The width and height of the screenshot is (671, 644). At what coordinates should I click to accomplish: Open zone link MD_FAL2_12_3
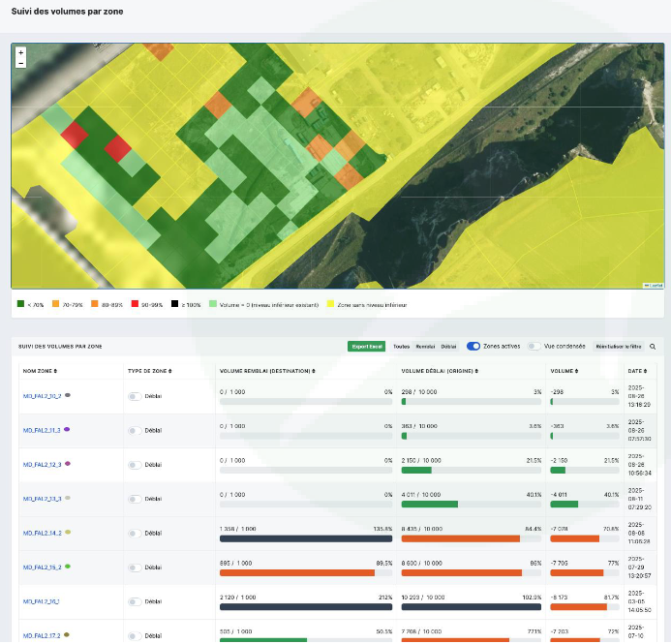42,465
